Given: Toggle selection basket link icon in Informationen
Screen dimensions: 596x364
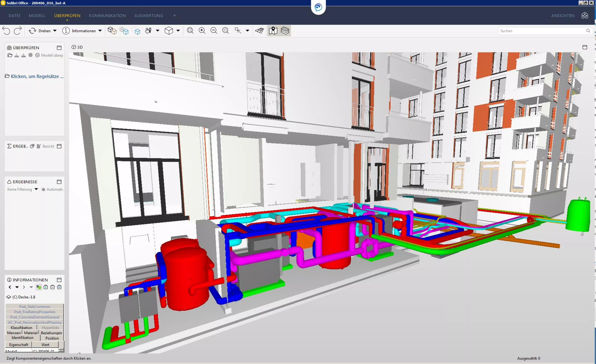Looking at the screenshot, I should tap(39, 287).
